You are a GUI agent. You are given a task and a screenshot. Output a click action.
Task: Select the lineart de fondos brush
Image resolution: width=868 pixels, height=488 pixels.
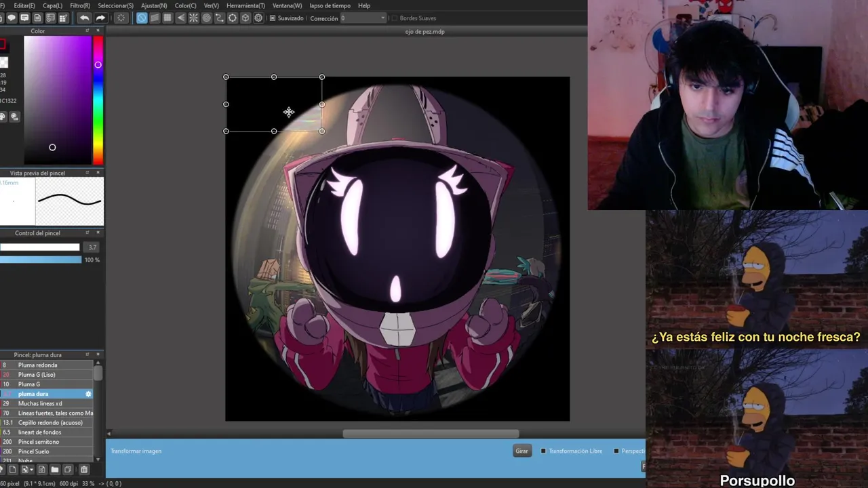point(47,432)
